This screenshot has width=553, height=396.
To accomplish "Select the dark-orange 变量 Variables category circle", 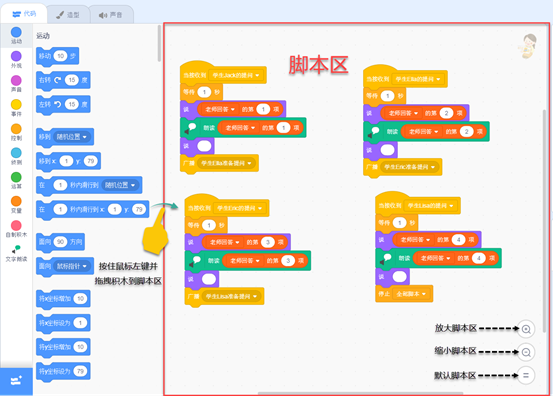I will click(16, 201).
